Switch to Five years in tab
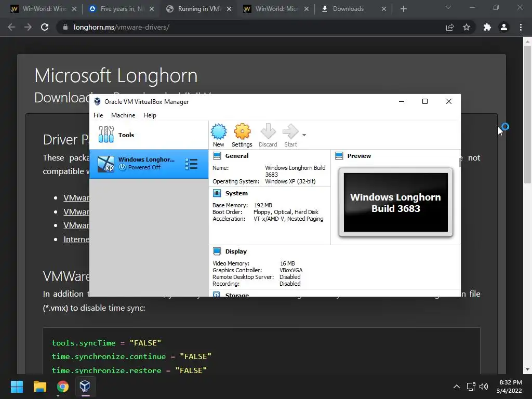 tap(122, 9)
